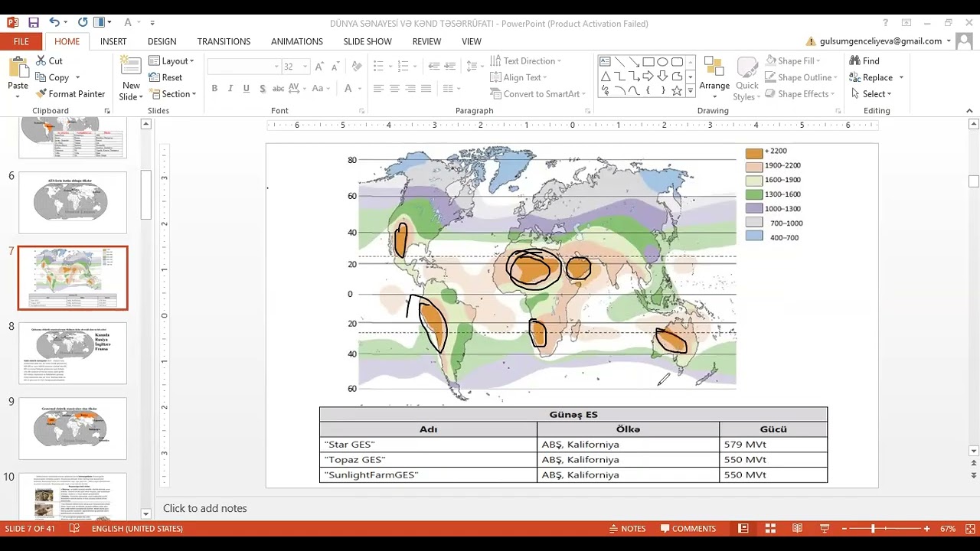Adjust the zoom slider handle
The image size is (980, 551).
click(x=873, y=529)
